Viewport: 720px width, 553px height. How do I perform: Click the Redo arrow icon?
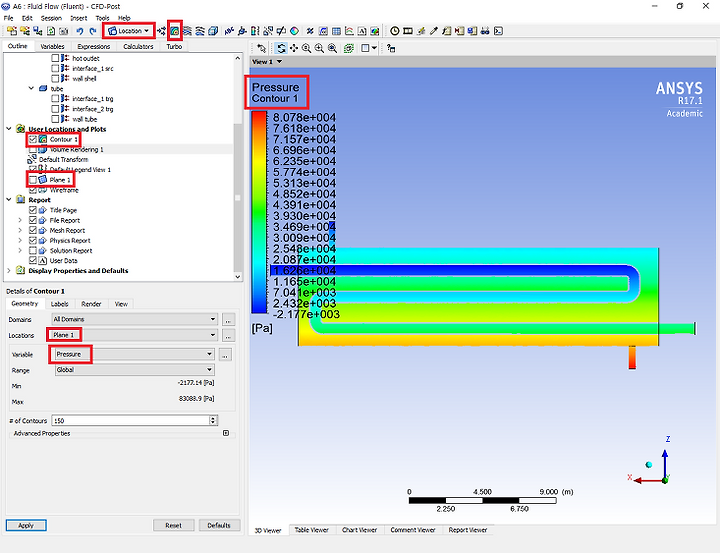(x=93, y=31)
